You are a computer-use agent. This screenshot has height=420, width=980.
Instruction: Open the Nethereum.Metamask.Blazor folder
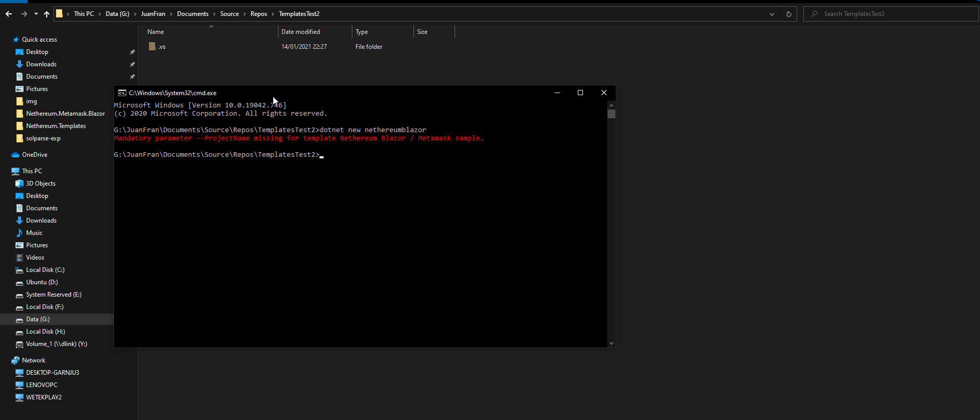65,114
